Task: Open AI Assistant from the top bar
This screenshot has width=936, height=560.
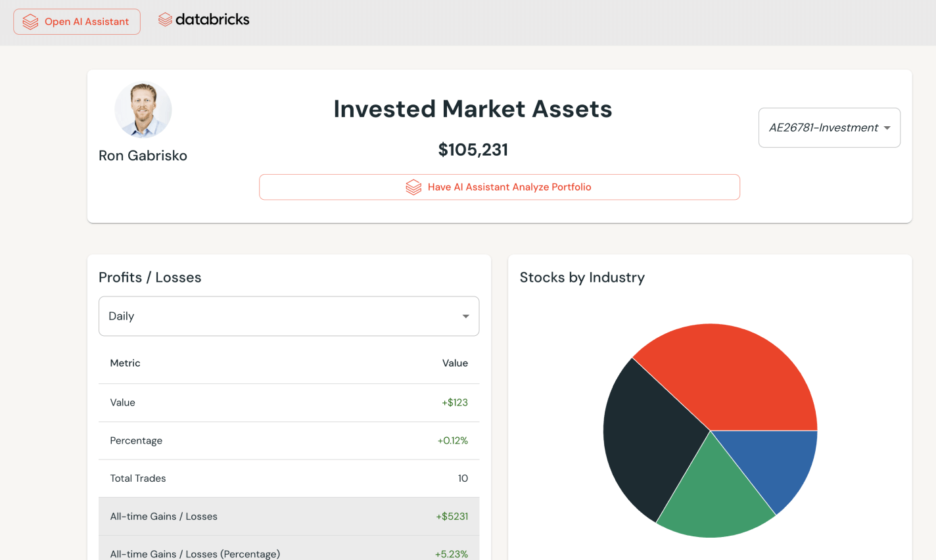Action: click(x=77, y=22)
